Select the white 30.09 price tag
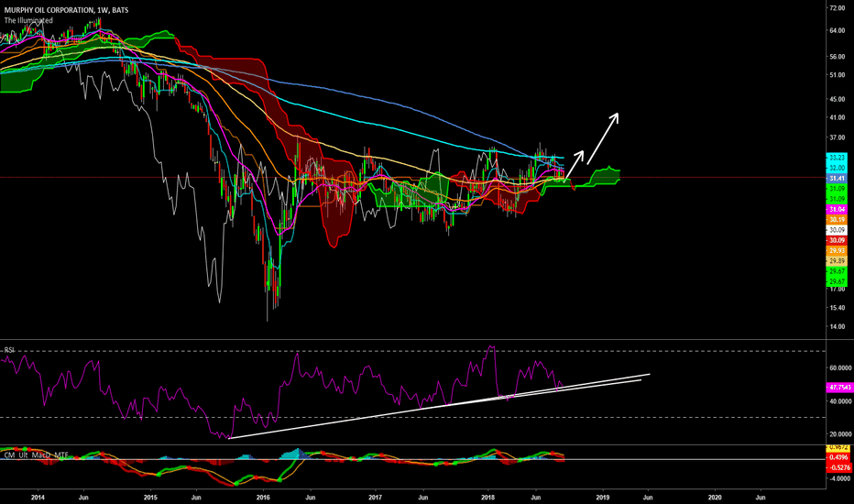 pyautogui.click(x=837, y=230)
